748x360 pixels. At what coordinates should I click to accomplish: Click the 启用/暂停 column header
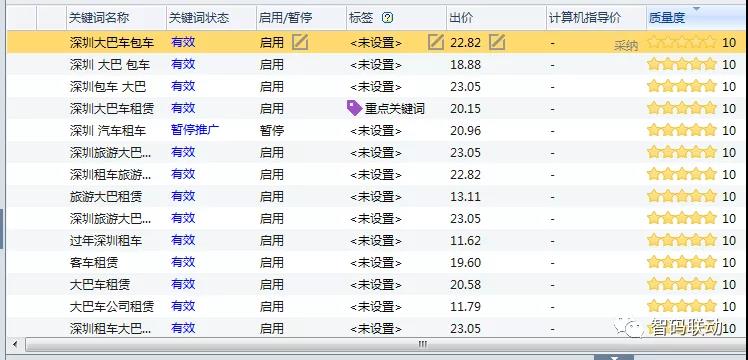point(285,18)
